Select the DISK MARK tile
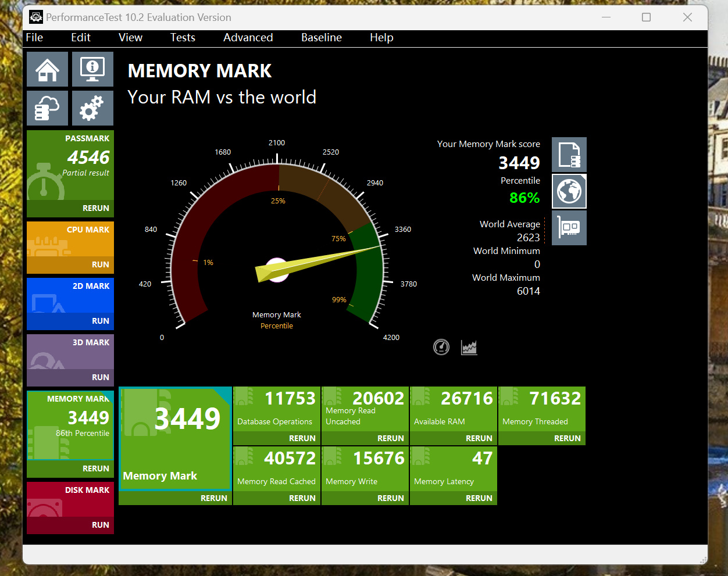 70,499
